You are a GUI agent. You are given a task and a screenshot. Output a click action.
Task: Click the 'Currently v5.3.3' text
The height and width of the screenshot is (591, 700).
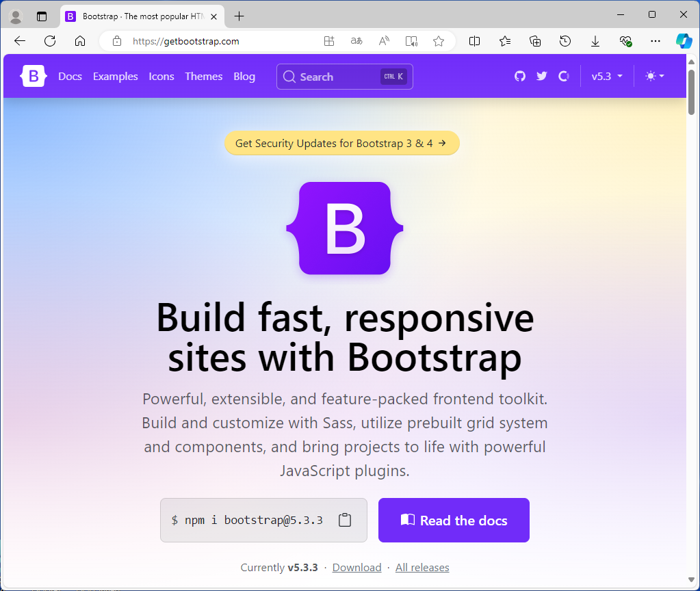[279, 567]
